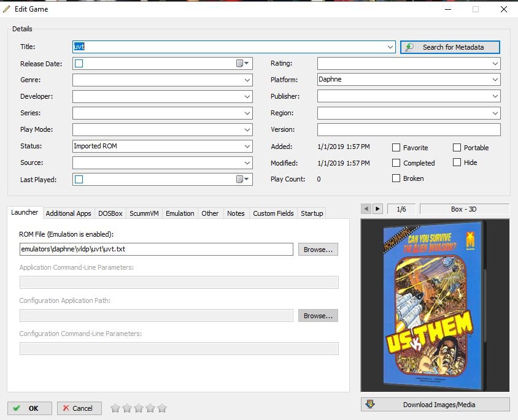Browse for Configuration Application Path

(x=318, y=316)
